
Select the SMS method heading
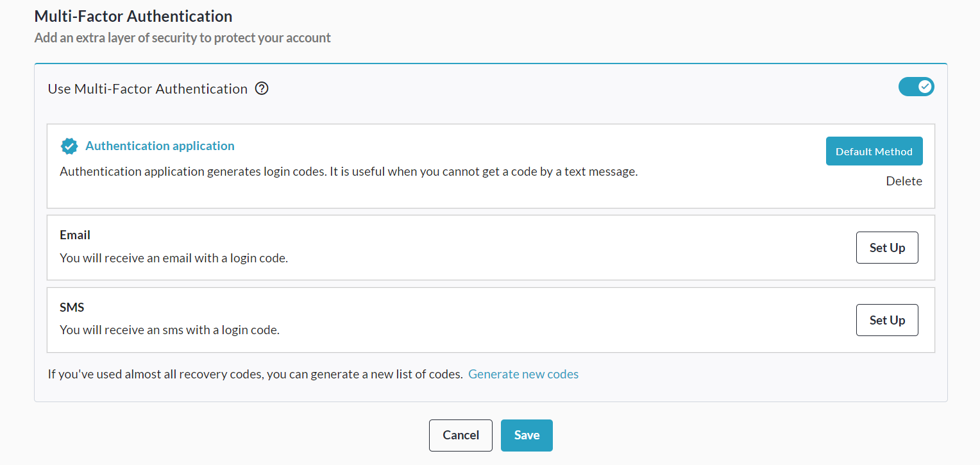click(x=72, y=307)
